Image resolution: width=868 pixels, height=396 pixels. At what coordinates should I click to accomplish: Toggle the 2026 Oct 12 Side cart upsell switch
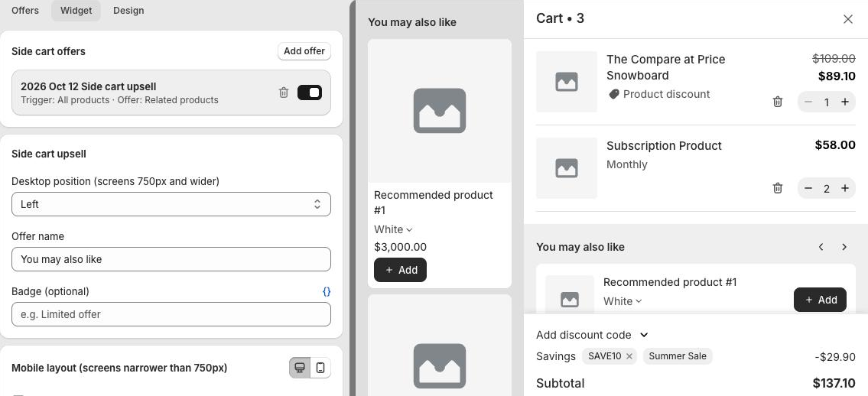pyautogui.click(x=310, y=93)
